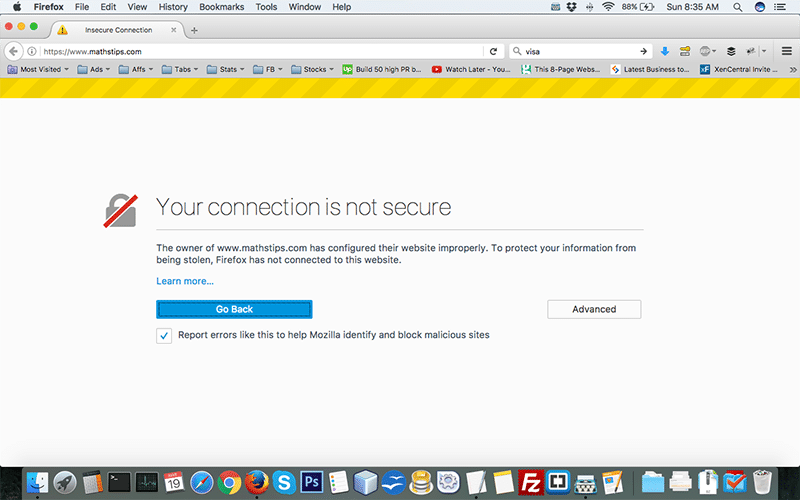This screenshot has width=800, height=500.
Task: Open Launchpad rocket icon in the dock
Action: coord(65,482)
